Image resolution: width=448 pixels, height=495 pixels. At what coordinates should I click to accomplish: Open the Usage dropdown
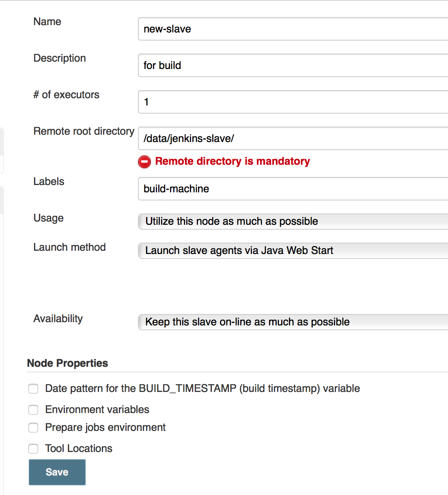[293, 222]
